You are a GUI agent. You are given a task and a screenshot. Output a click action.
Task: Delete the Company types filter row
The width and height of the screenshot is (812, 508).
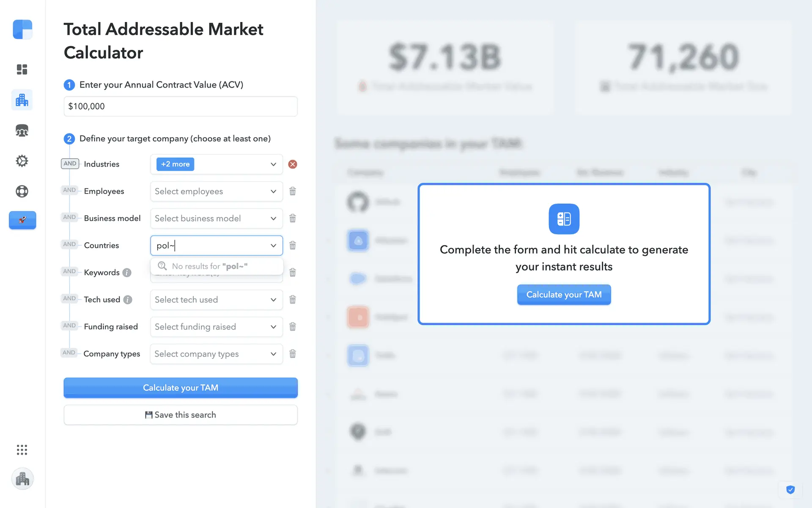pos(292,354)
